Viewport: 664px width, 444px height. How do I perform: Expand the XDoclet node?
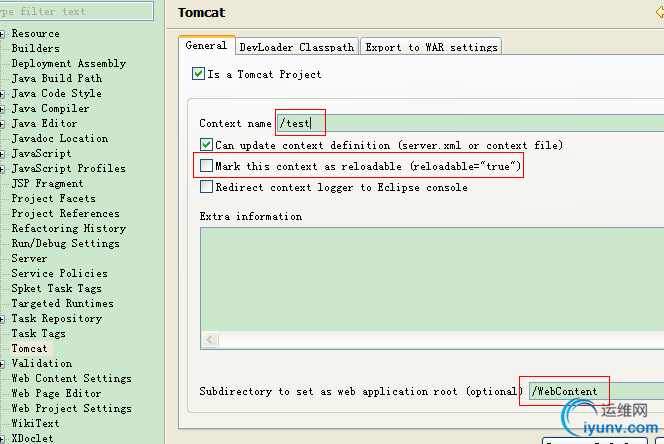pyautogui.click(x=2, y=439)
